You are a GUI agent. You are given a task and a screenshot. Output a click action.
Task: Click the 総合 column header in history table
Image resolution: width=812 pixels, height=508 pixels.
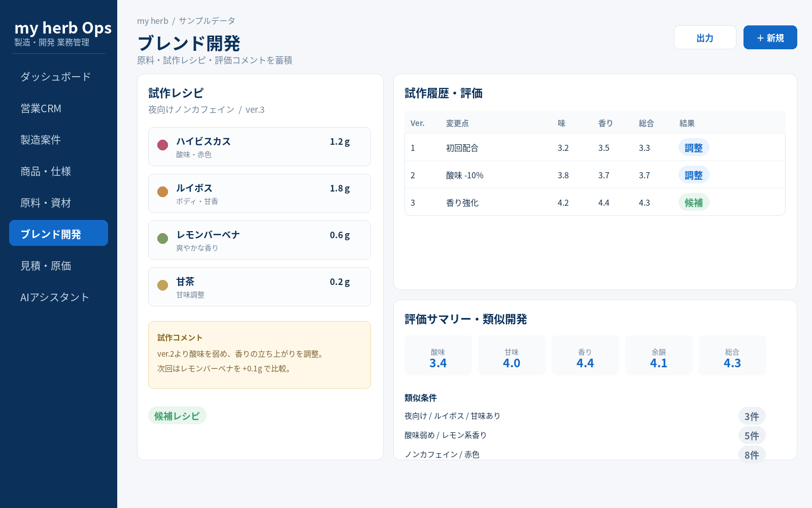[x=647, y=123]
